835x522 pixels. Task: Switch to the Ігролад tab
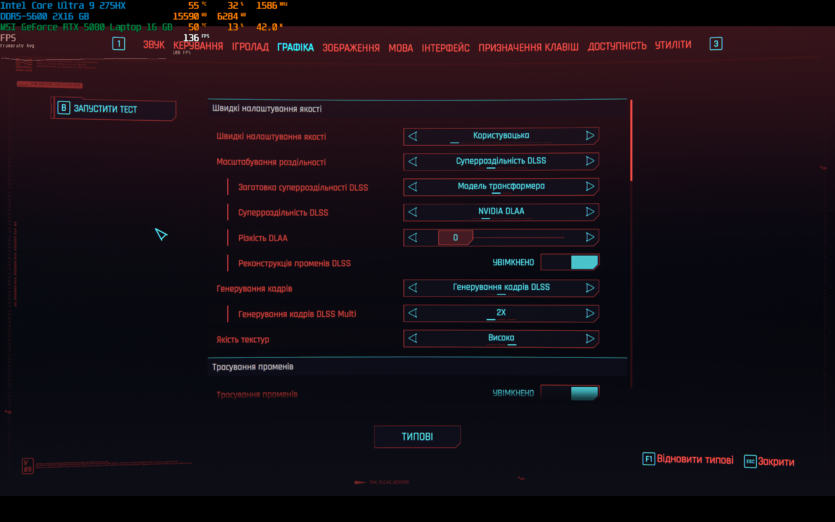[250, 47]
